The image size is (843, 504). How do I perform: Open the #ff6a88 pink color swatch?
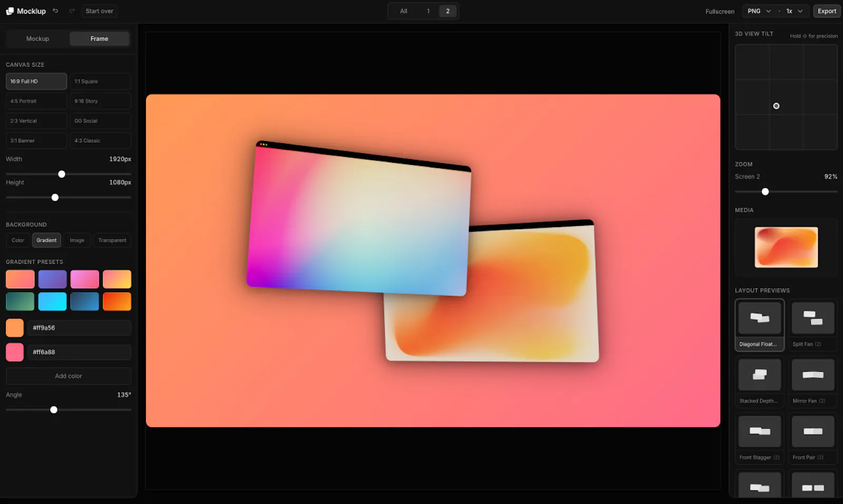[x=15, y=352]
